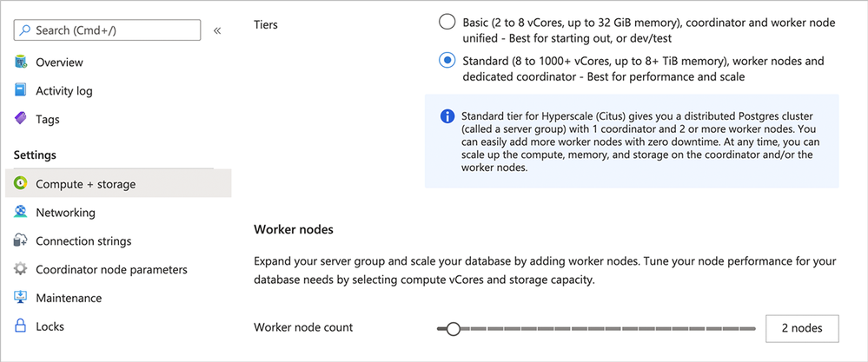Click the purple Tags icon
The height and width of the screenshot is (362, 868).
[21, 120]
